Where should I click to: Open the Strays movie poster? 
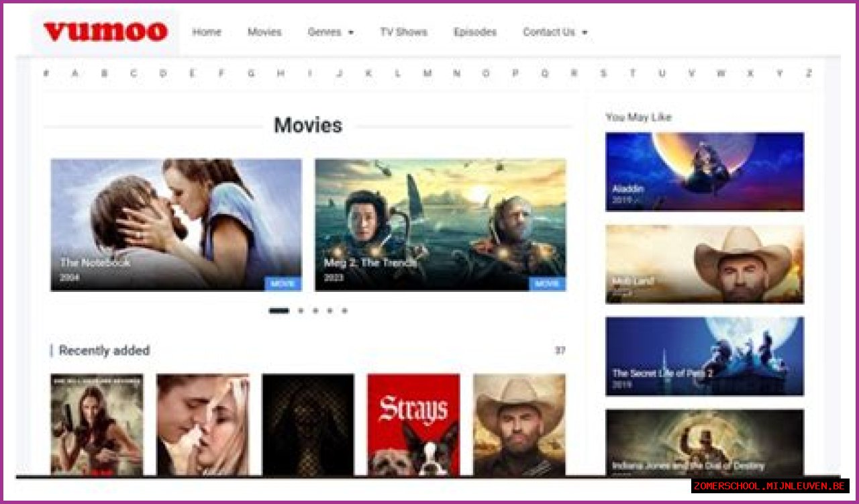(413, 425)
